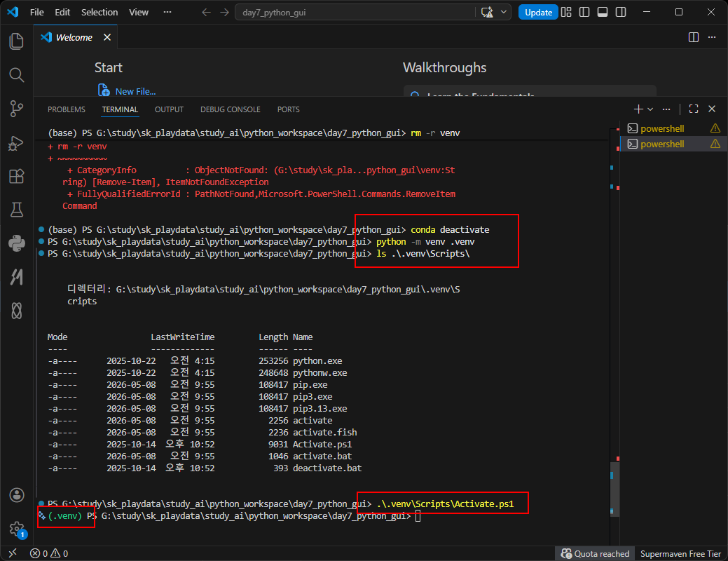Open the Copilot chat icon in title bar

tap(487, 12)
